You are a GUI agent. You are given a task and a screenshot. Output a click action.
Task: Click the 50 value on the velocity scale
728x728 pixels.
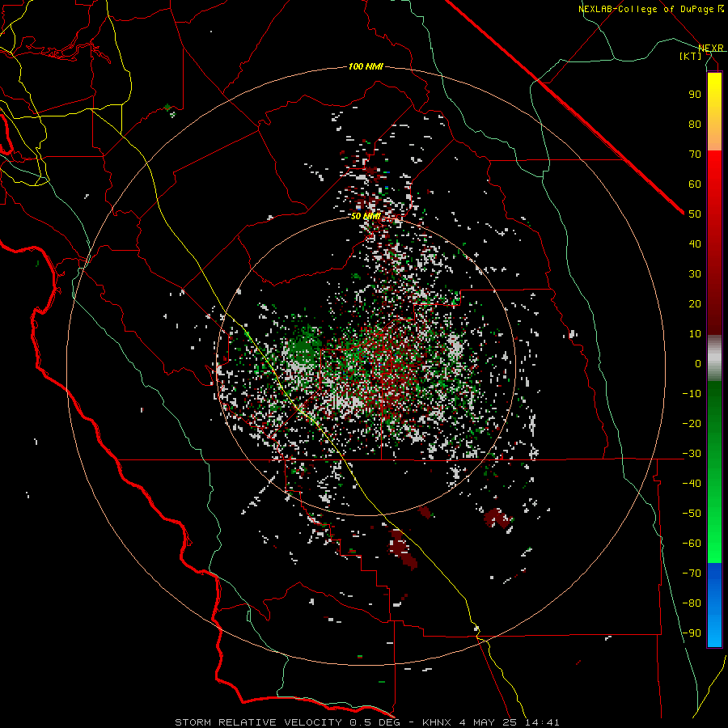pyautogui.click(x=695, y=214)
